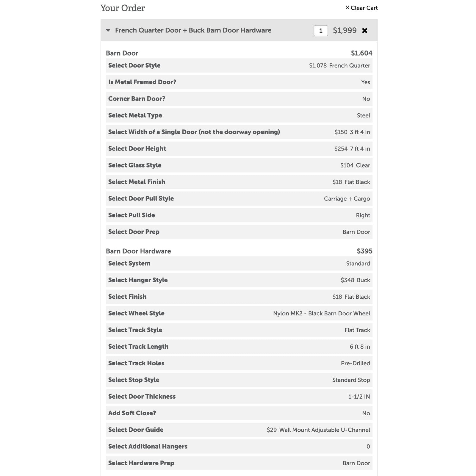Open the Select Metal Type row

(x=239, y=115)
